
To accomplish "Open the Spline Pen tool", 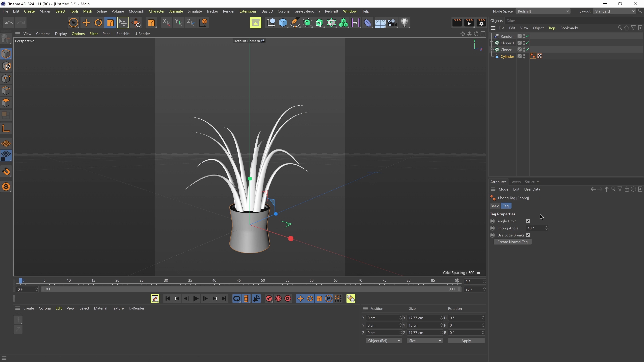I will 295,23.
